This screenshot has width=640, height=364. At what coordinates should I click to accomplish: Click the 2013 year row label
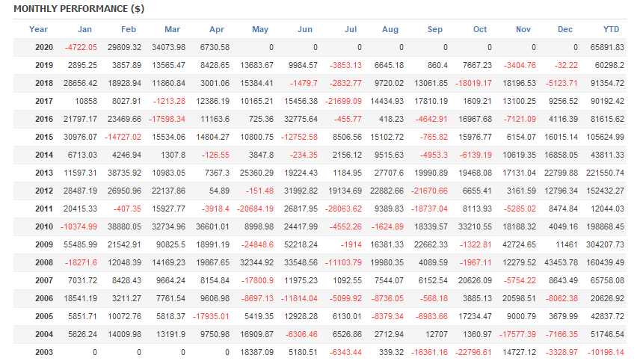coord(44,173)
